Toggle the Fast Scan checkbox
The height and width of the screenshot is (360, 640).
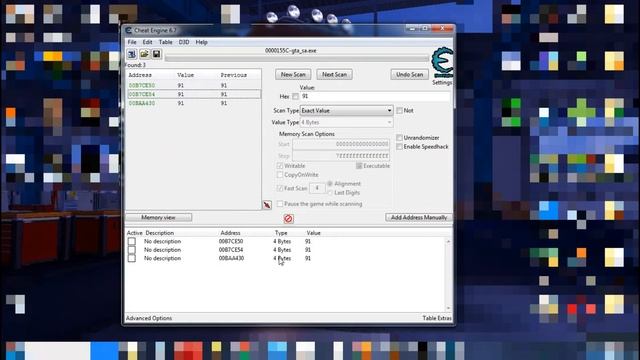(280, 188)
